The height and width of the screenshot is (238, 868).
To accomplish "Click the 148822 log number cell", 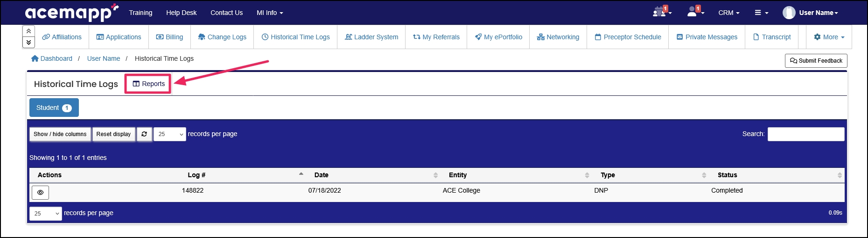I will [193, 190].
